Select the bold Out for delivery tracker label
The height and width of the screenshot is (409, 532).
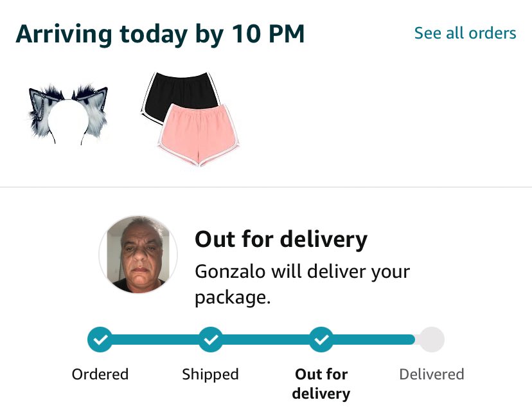[x=321, y=384]
